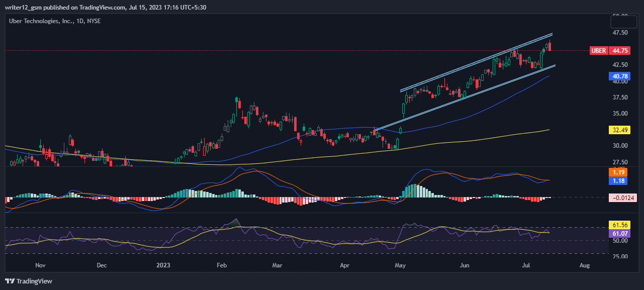The height and width of the screenshot is (290, 644).
Task: Click the Aug date axis label
Action: [584, 264]
